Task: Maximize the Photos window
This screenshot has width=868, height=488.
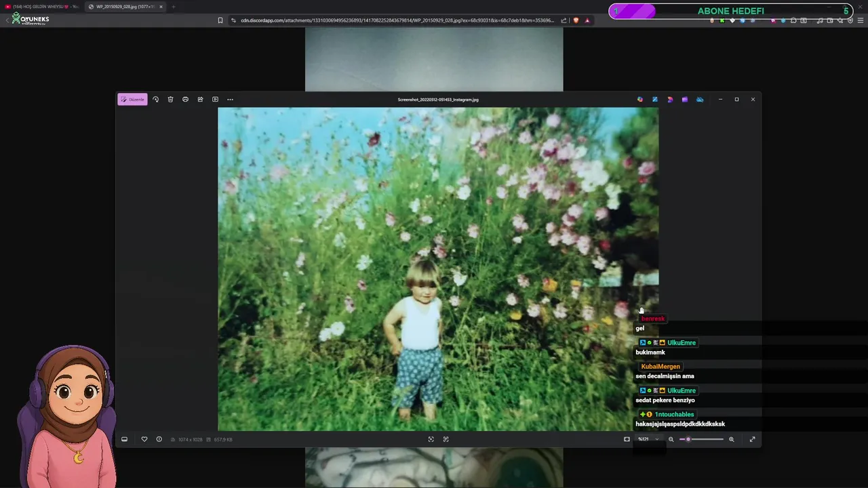Action: 736,100
